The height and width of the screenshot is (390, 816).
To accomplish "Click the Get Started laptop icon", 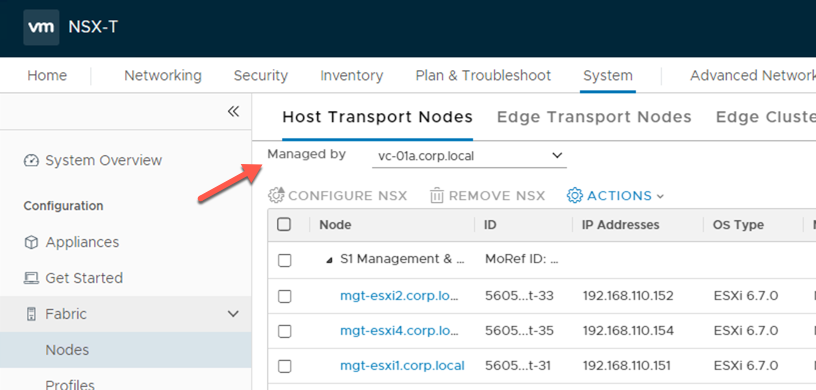I will (x=31, y=278).
